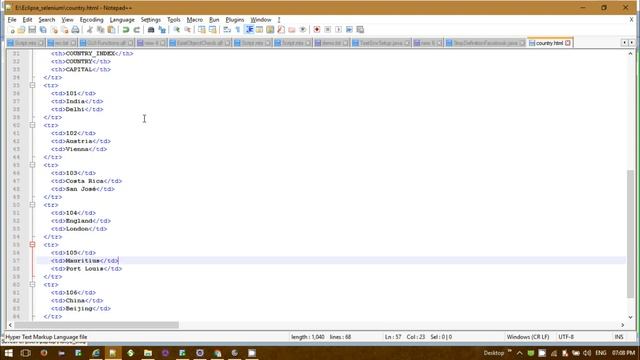Paste using the clipboard toolbar icon
The height and width of the screenshot is (360, 640).
[x=111, y=30]
